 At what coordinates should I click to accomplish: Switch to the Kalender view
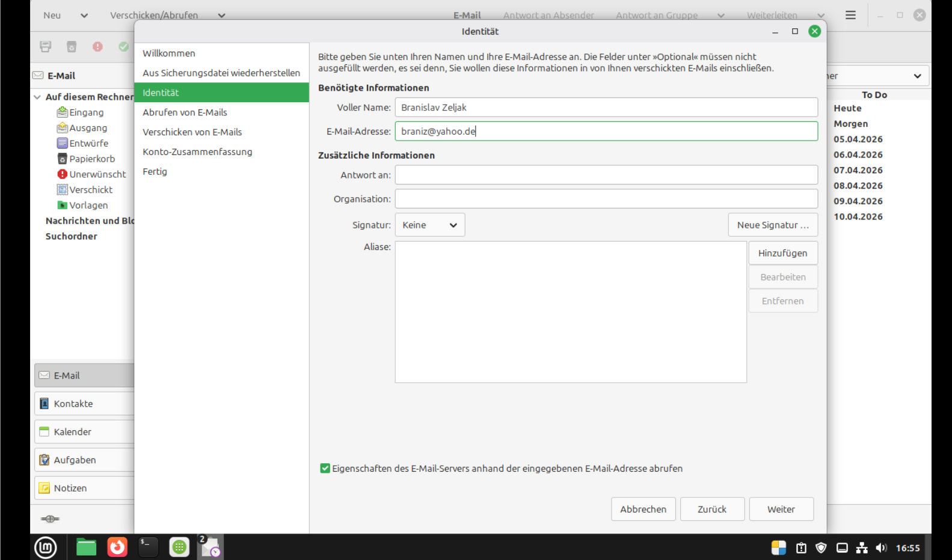click(73, 432)
